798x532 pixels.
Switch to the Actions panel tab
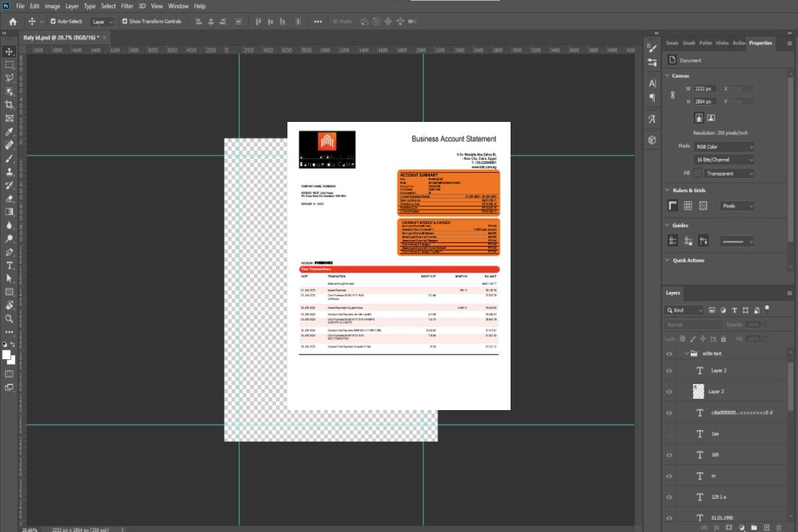pos(739,43)
